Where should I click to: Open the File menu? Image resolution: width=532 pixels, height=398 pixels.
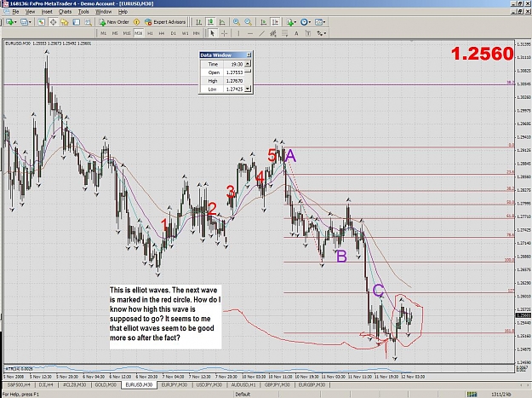(15, 12)
